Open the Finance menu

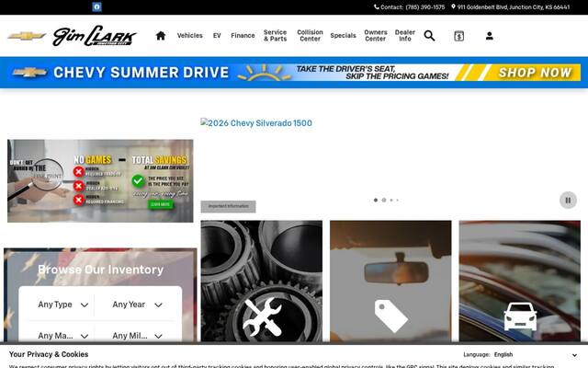pos(243,36)
